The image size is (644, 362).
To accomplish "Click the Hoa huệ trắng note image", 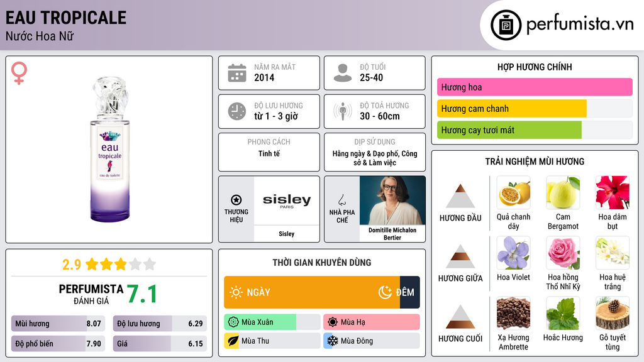I will (613, 253).
